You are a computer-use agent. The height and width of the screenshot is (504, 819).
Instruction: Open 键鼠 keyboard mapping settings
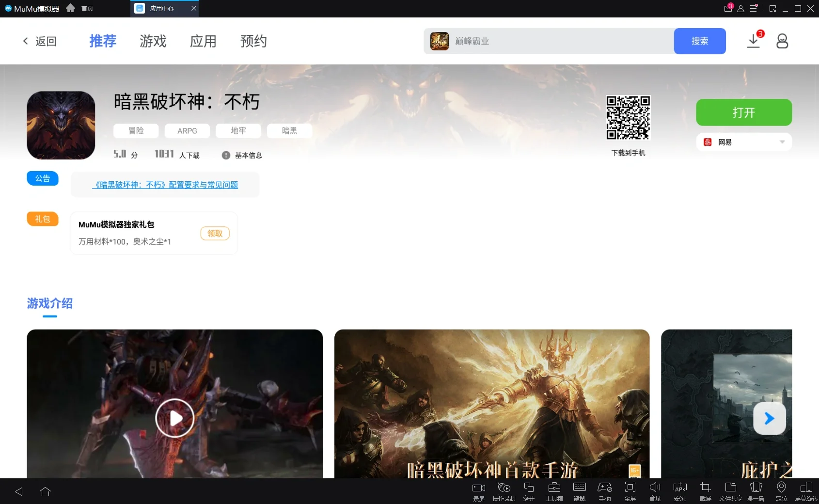click(x=580, y=491)
